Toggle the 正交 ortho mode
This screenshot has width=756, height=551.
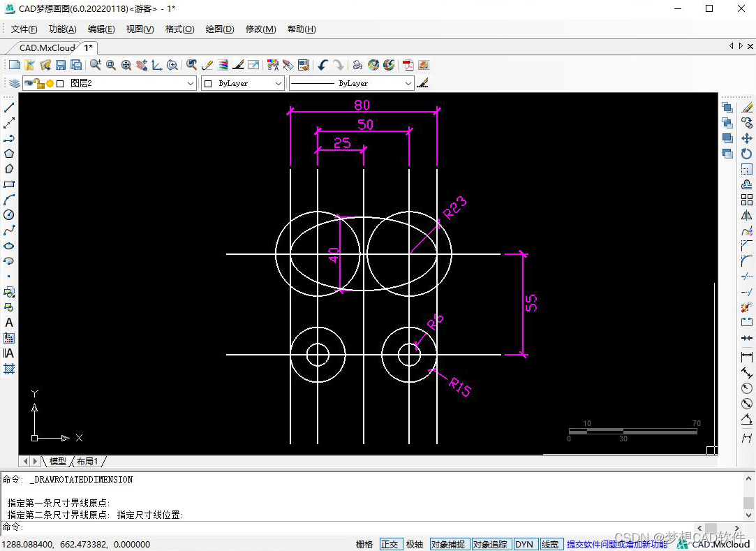coord(390,544)
